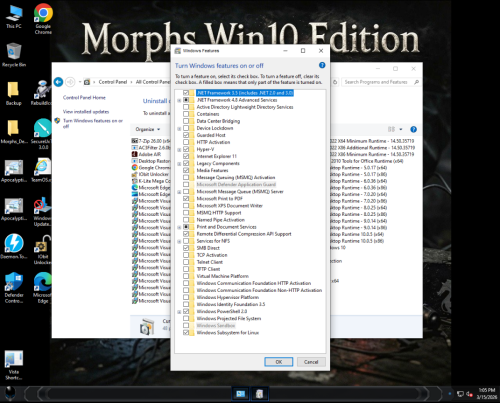
Task: Click the Windows Features taskbar button
Action: pos(259,394)
